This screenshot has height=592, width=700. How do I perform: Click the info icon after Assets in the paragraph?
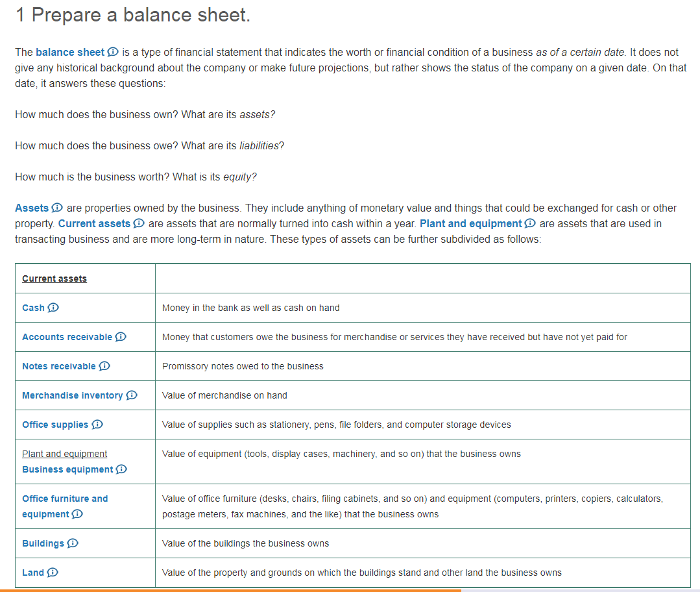pyautogui.click(x=57, y=208)
